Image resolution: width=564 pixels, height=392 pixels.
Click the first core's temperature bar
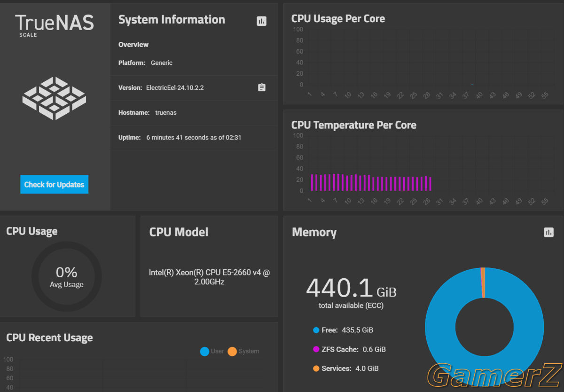point(312,182)
